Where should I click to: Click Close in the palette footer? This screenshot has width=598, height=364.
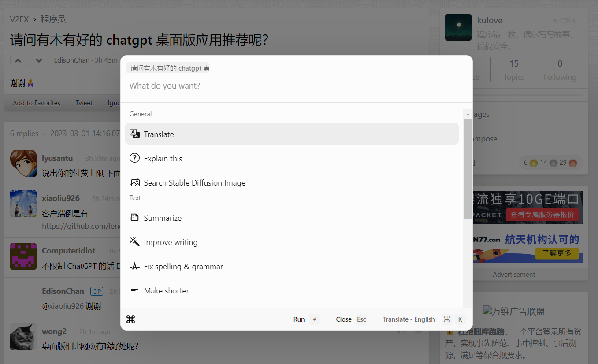(x=343, y=319)
